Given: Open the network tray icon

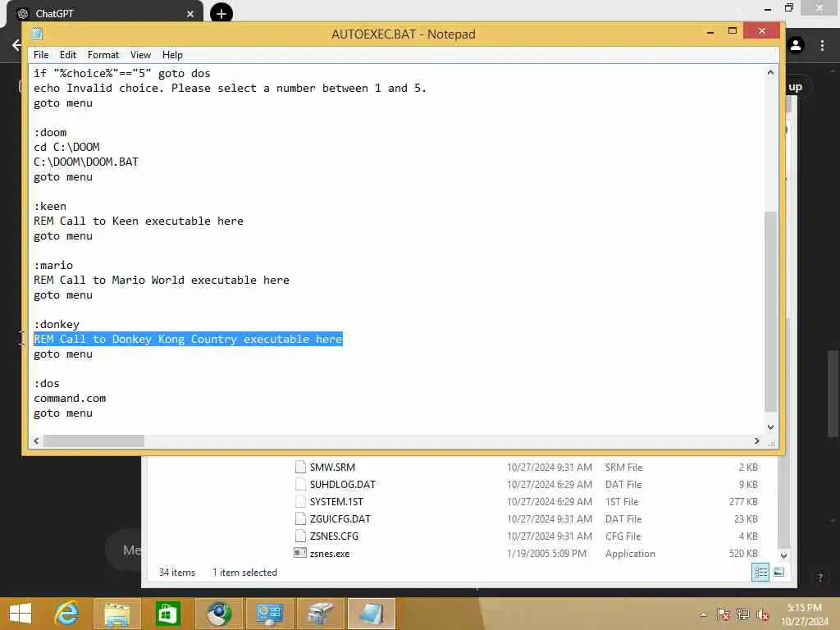Looking at the screenshot, I should pos(742,614).
